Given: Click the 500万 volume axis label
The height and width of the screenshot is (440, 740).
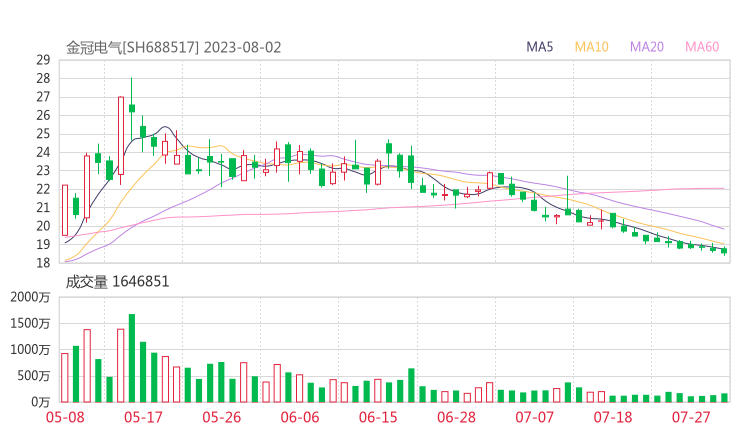Looking at the screenshot, I should (34, 376).
